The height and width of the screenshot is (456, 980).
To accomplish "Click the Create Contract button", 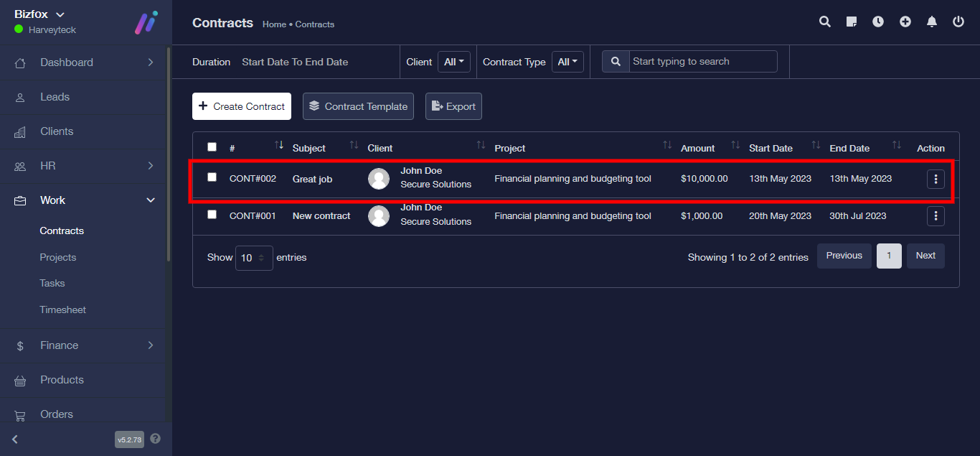I will click(x=242, y=106).
